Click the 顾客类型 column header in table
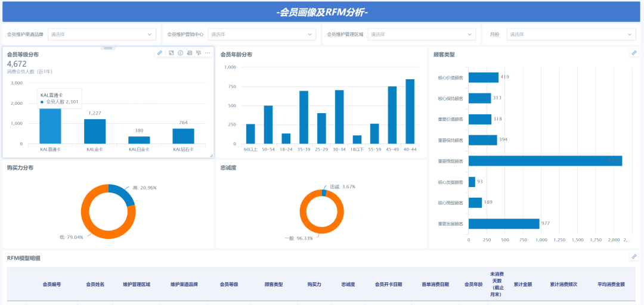The height and width of the screenshot is (305, 644). click(x=274, y=284)
